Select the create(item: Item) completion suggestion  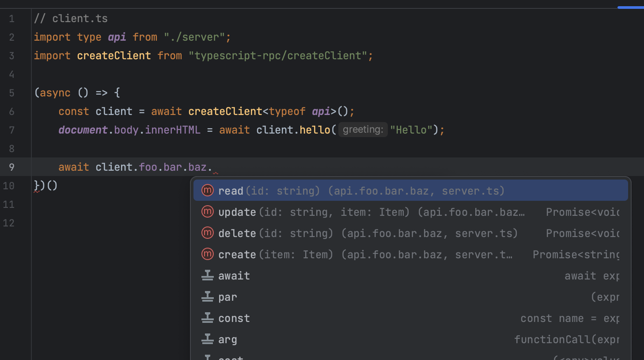(x=410, y=254)
